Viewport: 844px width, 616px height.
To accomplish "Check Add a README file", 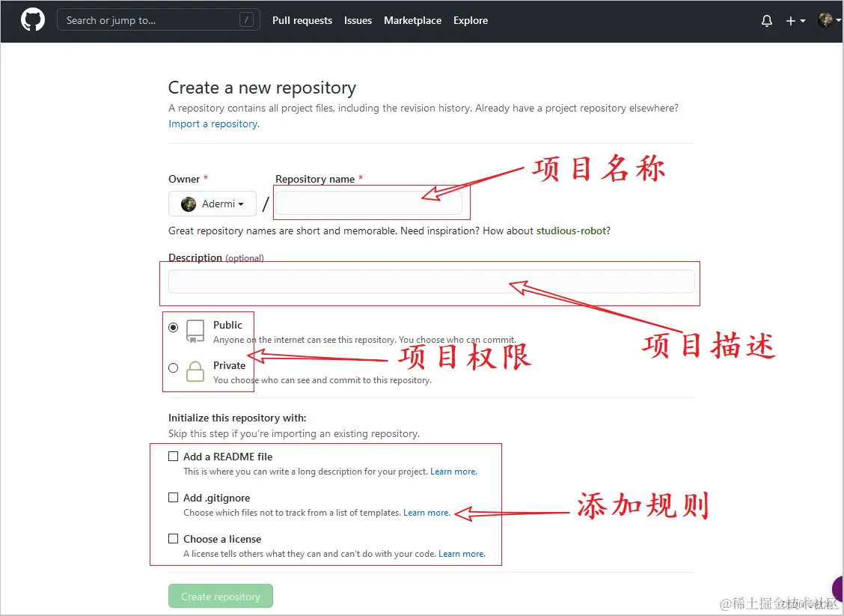I will click(173, 457).
